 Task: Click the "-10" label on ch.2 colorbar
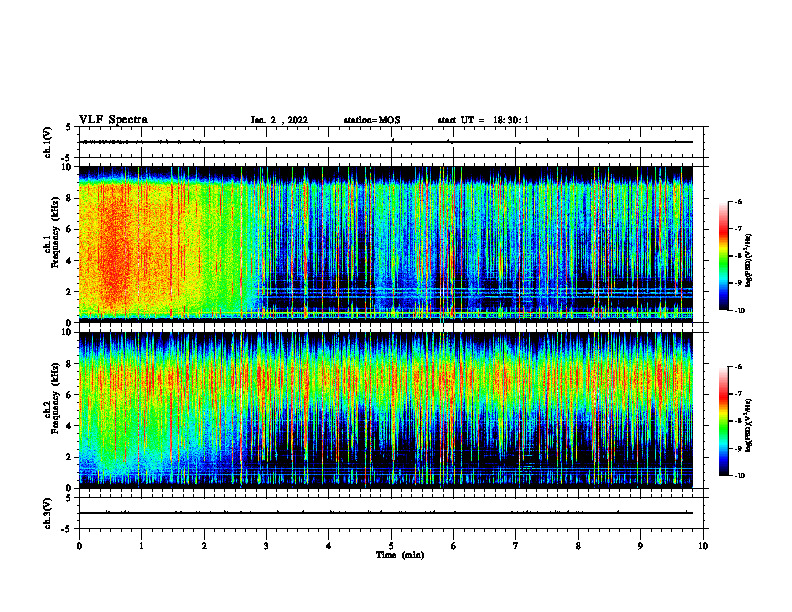(x=738, y=476)
